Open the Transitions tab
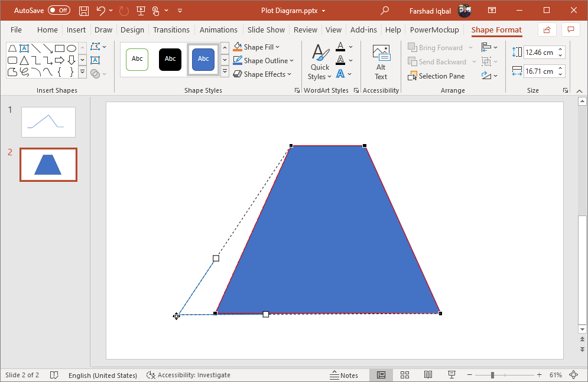Viewport: 588px width, 382px height. click(171, 30)
